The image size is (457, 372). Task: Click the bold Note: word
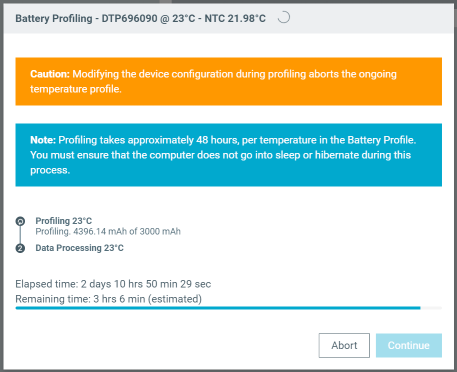43,140
